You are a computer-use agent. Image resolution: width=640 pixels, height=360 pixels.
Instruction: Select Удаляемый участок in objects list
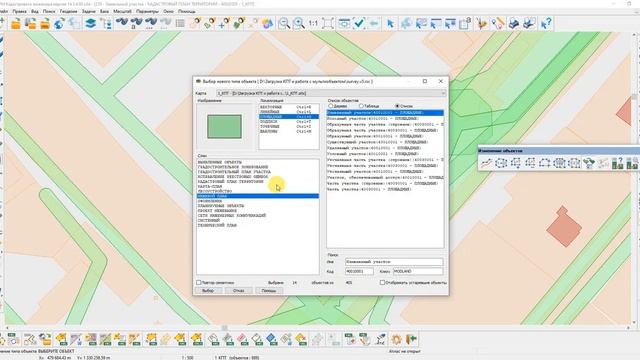[x=385, y=148]
